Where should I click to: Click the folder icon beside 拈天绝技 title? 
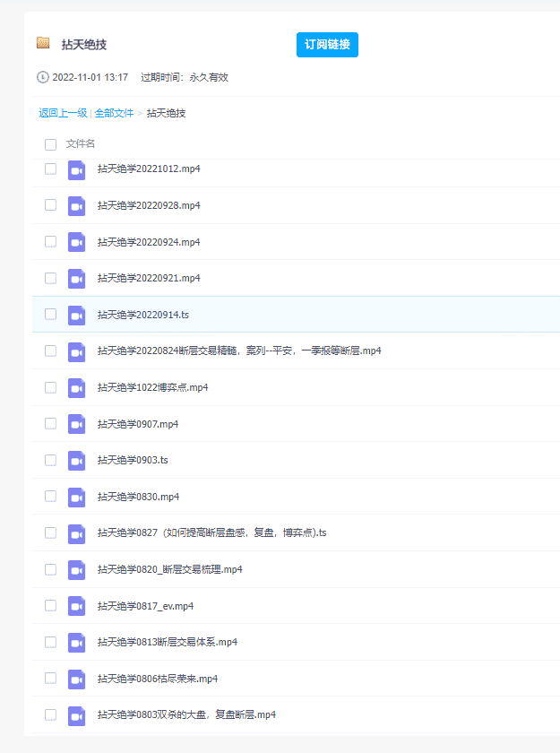(43, 43)
